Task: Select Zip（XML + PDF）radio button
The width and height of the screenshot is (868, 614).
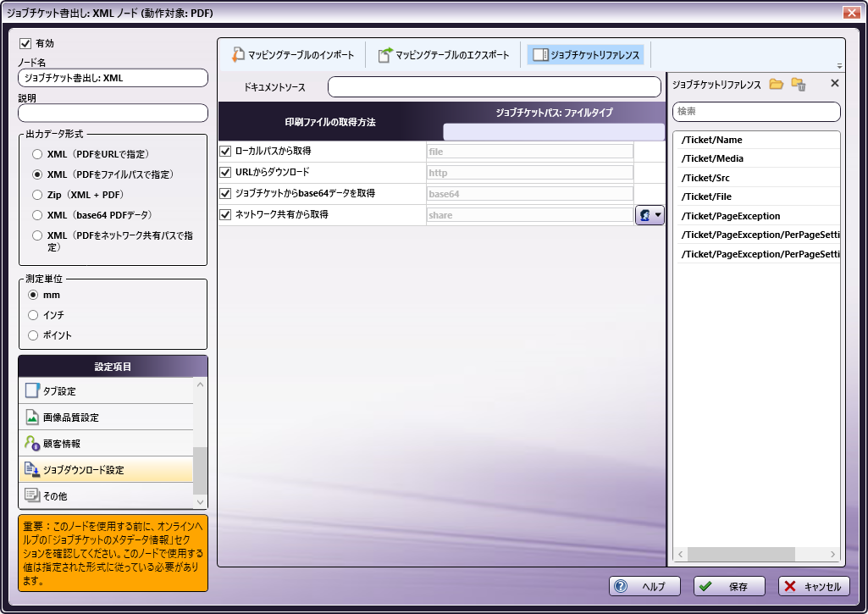Action: (37, 195)
